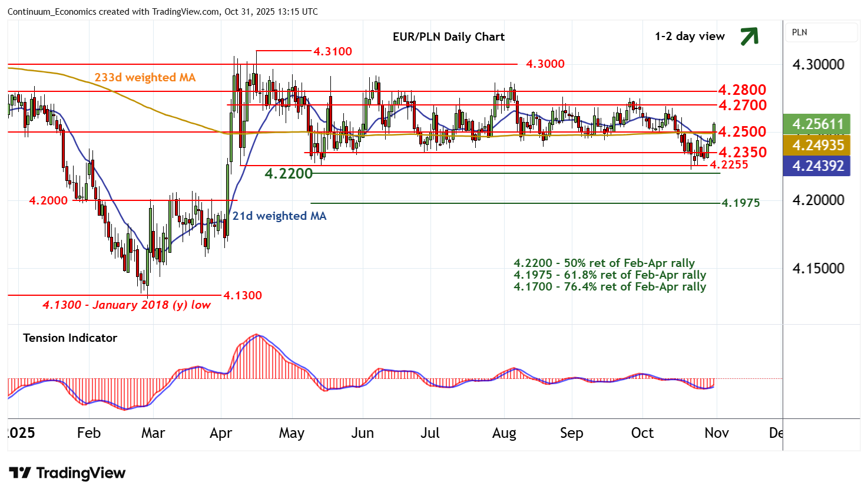
Task: Click the Tension Indicator pane title
Action: pyautogui.click(x=70, y=338)
